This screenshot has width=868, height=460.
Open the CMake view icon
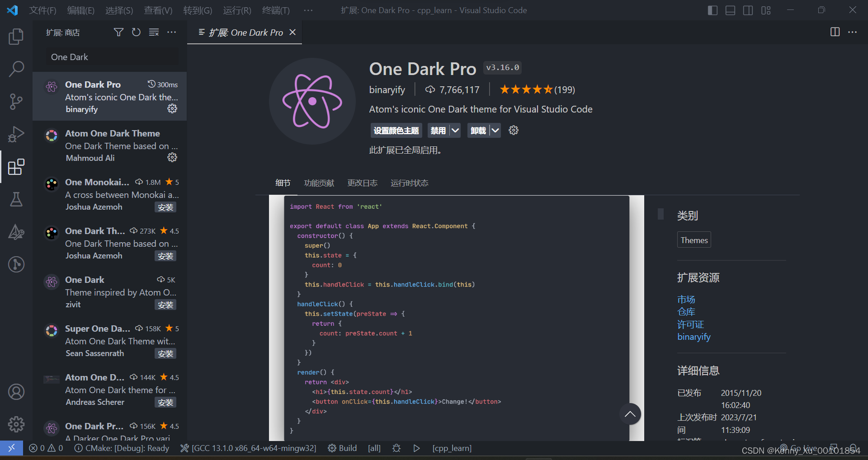pos(16,232)
